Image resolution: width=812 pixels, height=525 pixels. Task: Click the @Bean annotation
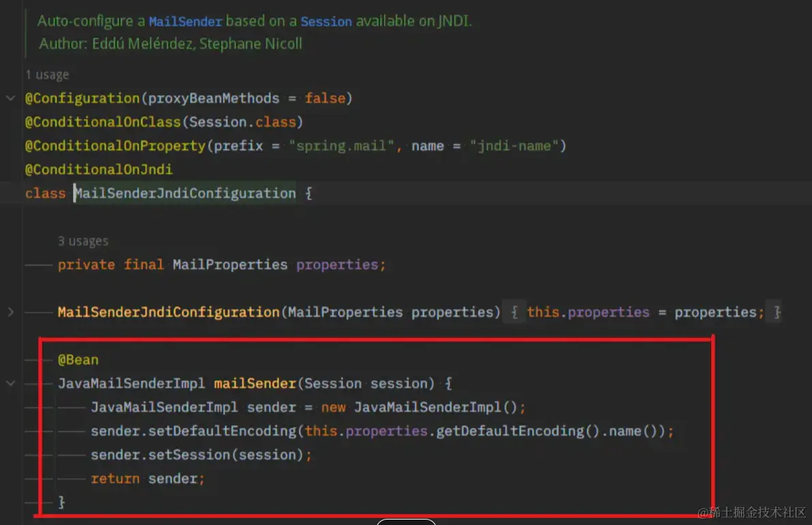pos(78,360)
